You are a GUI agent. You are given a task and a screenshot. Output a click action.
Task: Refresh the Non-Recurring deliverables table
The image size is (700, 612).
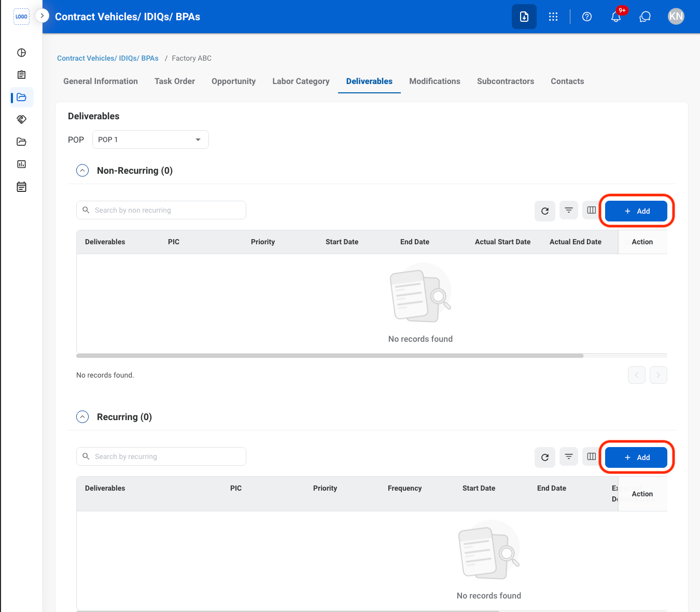click(545, 211)
